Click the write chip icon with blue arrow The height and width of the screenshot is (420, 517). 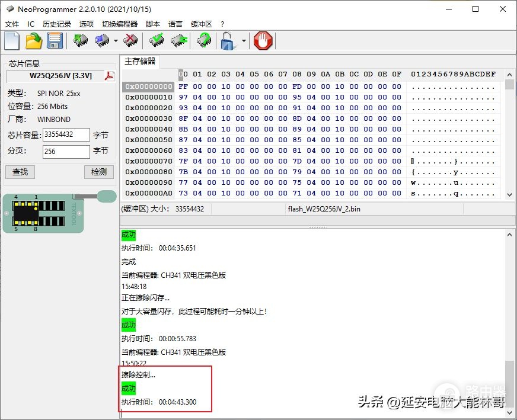(102, 41)
